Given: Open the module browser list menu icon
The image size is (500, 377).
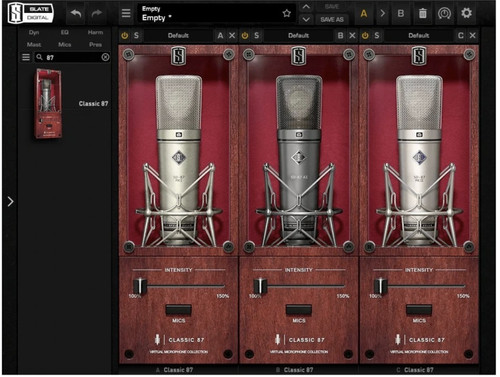Looking at the screenshot, I should point(26,57).
